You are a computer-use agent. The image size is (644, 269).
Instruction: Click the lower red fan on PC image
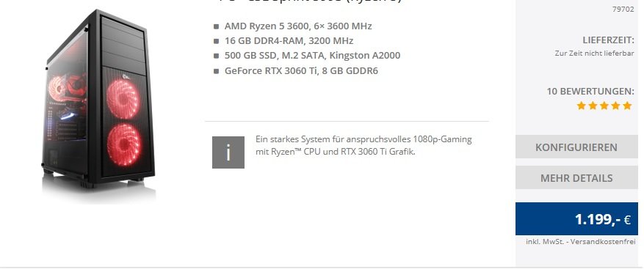tap(124, 144)
